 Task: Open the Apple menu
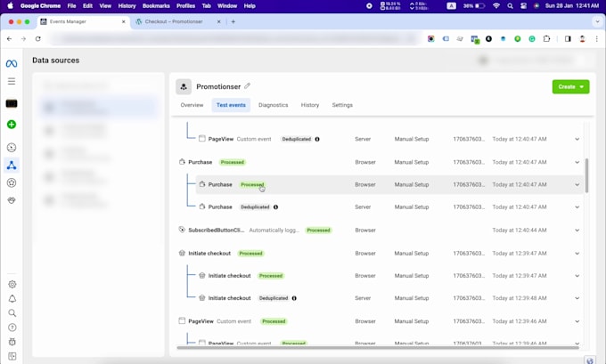coord(10,6)
